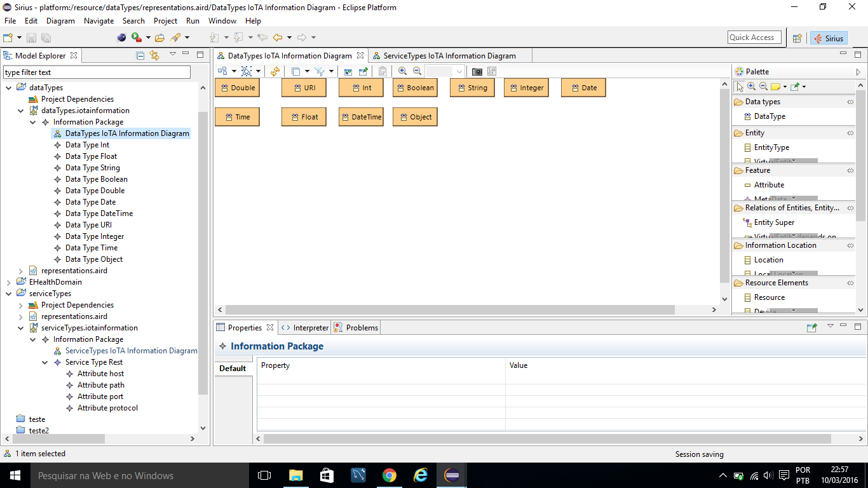Open the Sirius perspective button
This screenshot has height=488, width=868.
[829, 38]
